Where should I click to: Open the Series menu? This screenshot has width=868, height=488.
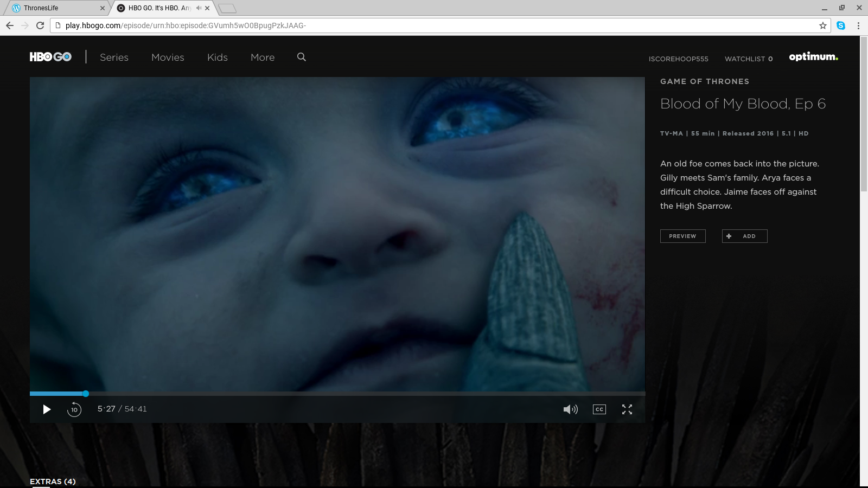click(x=114, y=57)
